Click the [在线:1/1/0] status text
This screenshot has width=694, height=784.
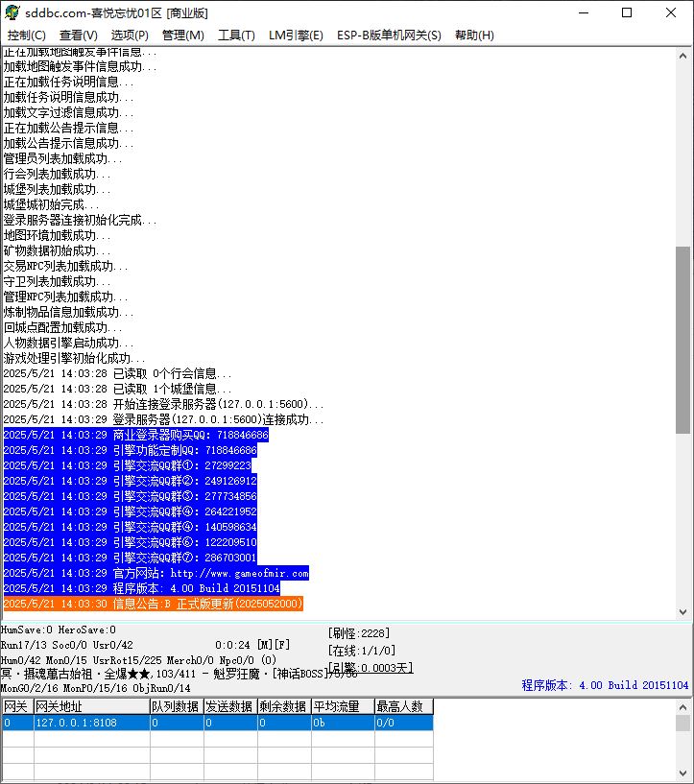362,651
